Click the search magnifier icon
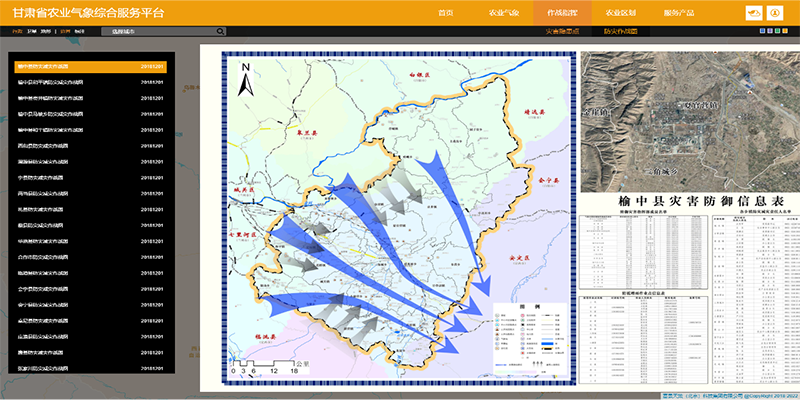 pyautogui.click(x=220, y=31)
